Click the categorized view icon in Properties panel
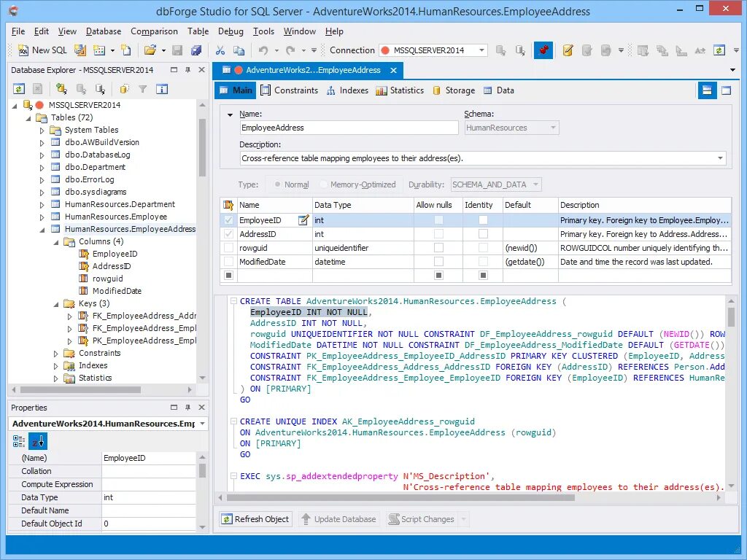The width and height of the screenshot is (747, 560). [18, 441]
